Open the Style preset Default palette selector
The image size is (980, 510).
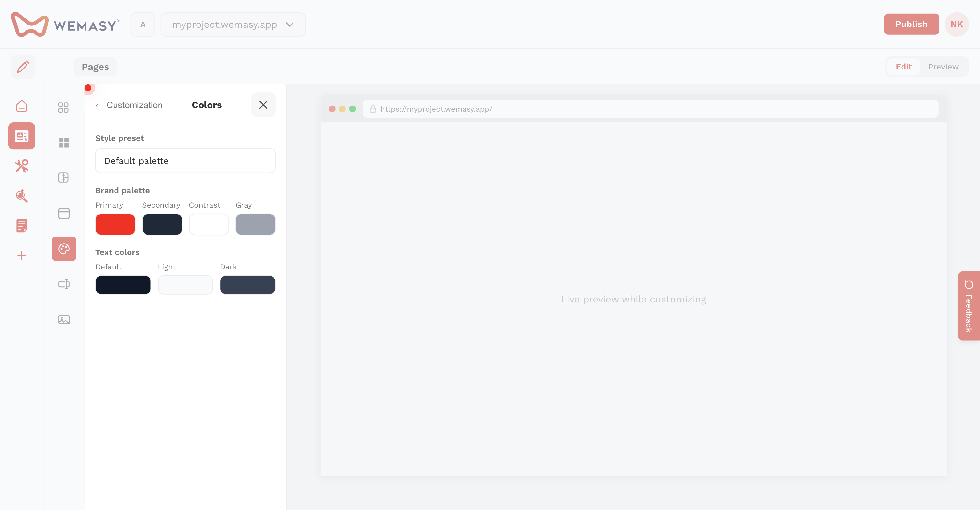click(185, 161)
